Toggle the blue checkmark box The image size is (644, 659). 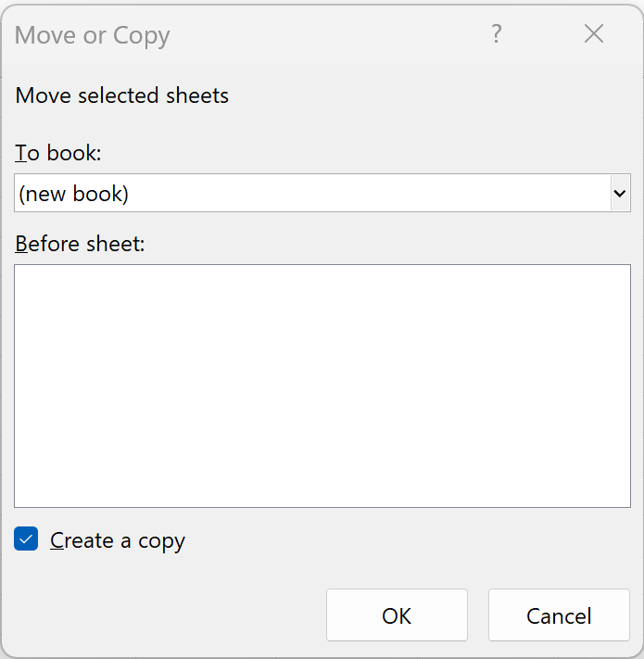[x=27, y=539]
